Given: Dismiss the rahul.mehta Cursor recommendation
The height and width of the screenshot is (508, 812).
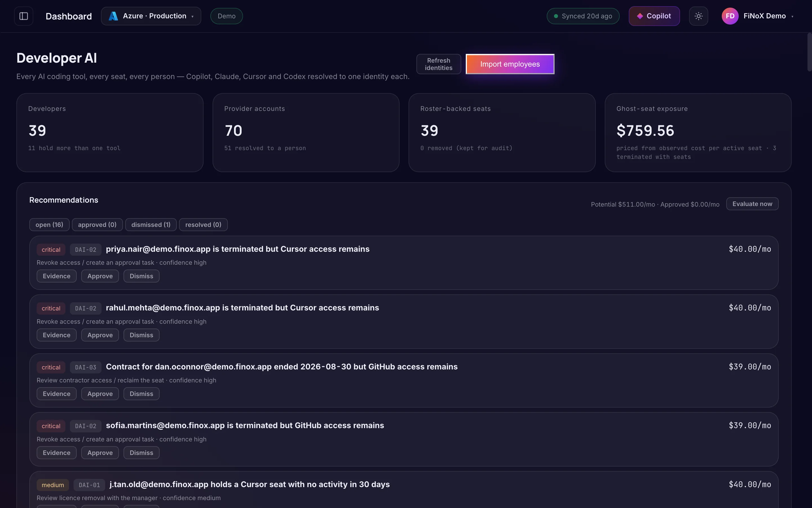Looking at the screenshot, I should pyautogui.click(x=141, y=335).
